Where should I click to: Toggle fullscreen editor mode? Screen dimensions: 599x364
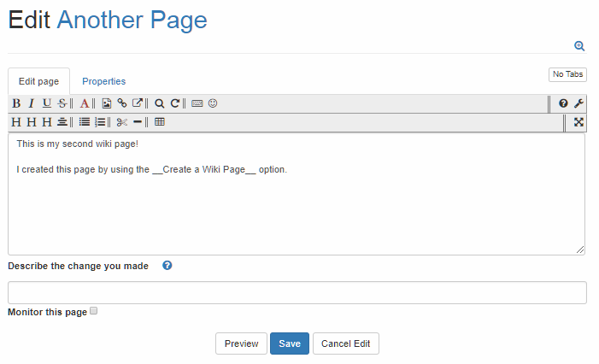pos(578,122)
